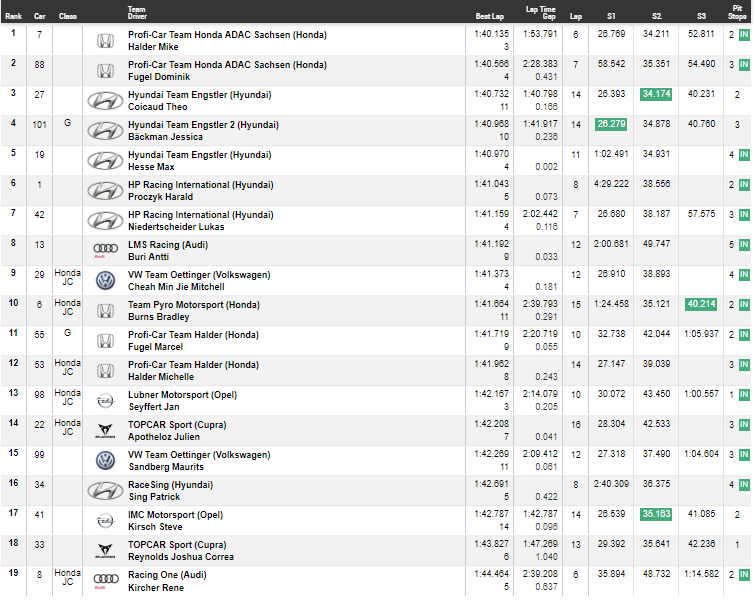Click S1 time 4:29.222 in Proczyk Harald's row
The height and width of the screenshot is (605, 755).
pyautogui.click(x=611, y=184)
